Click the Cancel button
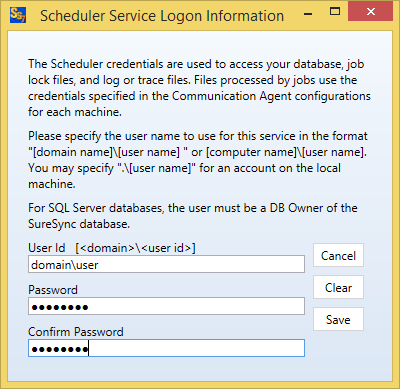 pos(338,255)
